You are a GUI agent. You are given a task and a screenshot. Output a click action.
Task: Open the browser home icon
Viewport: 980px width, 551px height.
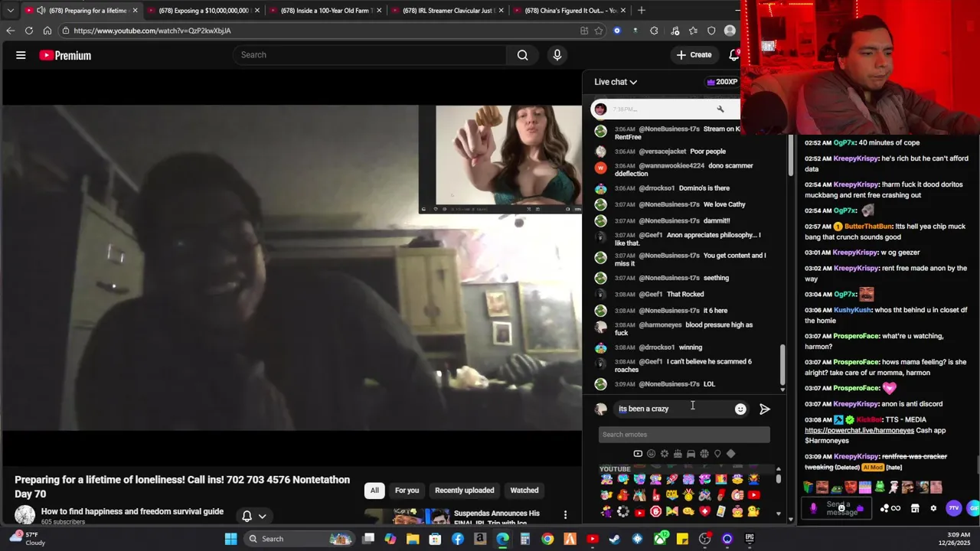click(x=47, y=31)
